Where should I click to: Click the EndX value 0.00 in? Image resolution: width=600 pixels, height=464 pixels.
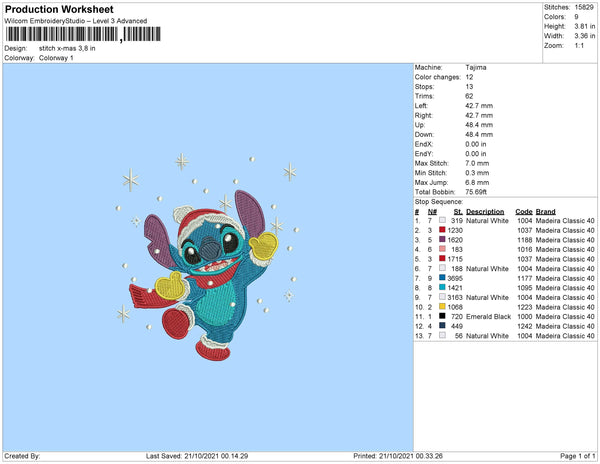[x=476, y=144]
